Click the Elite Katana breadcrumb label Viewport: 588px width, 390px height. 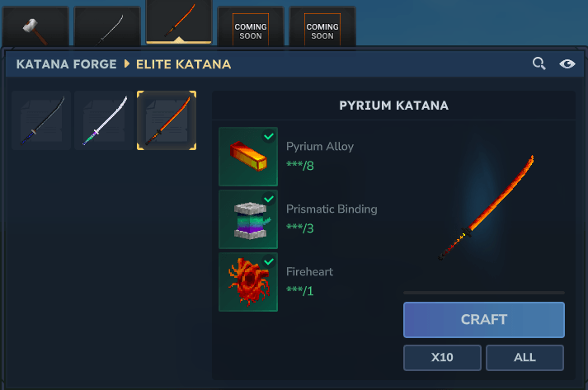183,64
